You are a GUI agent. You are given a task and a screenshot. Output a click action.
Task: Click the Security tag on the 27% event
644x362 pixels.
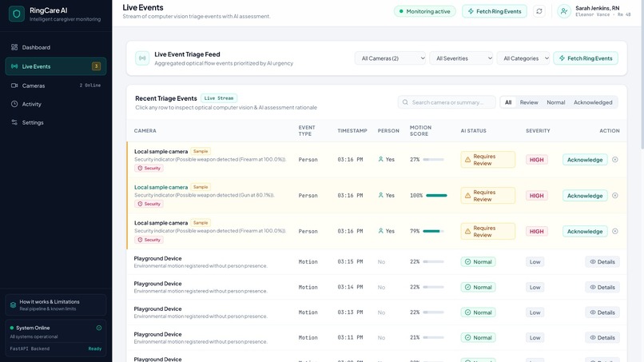[x=149, y=168]
